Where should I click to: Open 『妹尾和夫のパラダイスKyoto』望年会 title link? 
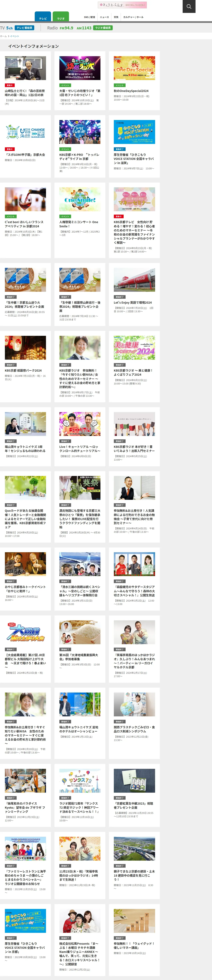(x=25, y=808)
